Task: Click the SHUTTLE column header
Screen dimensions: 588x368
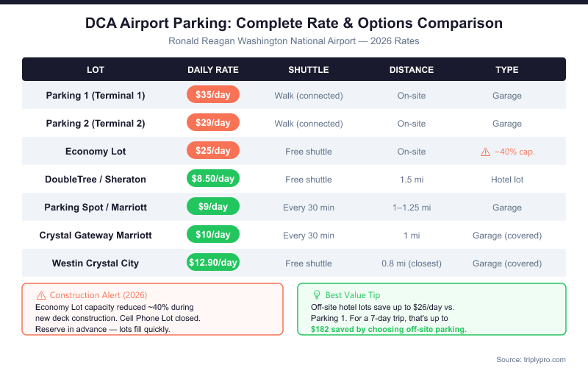Action: [309, 70]
